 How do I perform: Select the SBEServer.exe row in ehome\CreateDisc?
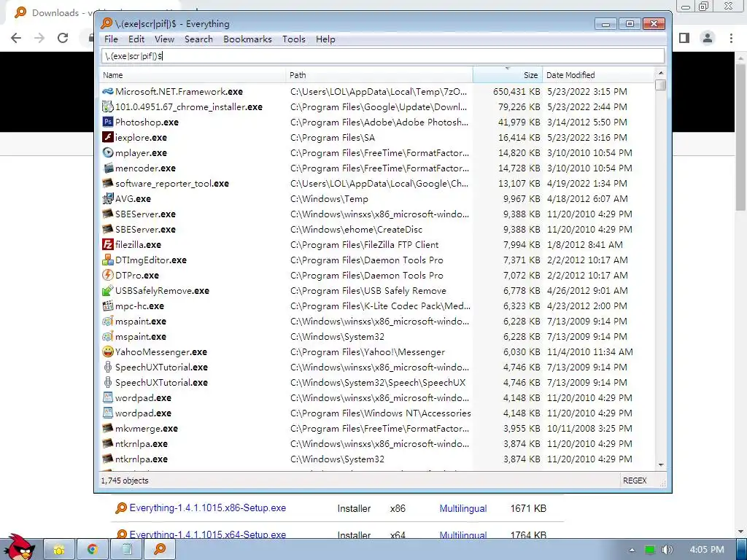coord(378,229)
